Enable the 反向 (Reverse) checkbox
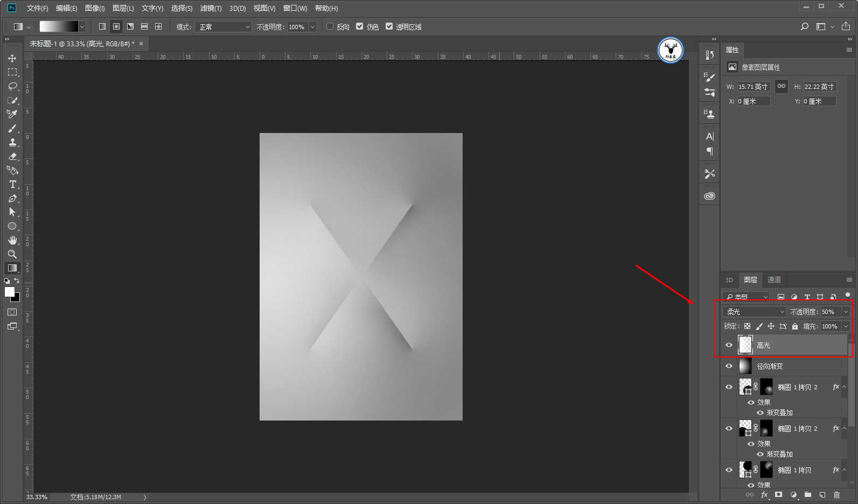858x504 pixels. click(x=330, y=26)
